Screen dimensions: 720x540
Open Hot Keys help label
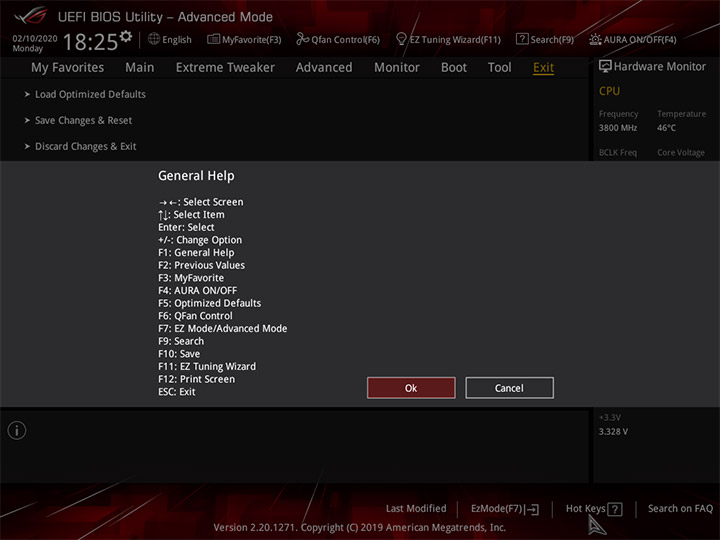(x=585, y=509)
